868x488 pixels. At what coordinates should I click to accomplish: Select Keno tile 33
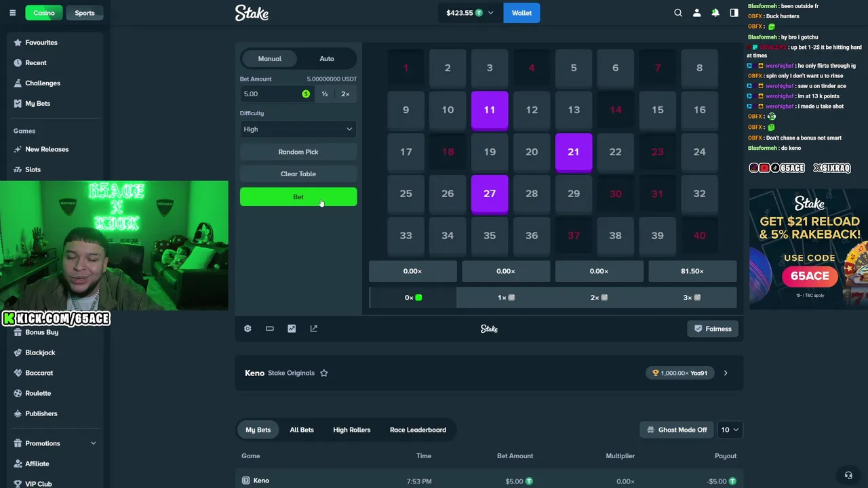click(406, 236)
